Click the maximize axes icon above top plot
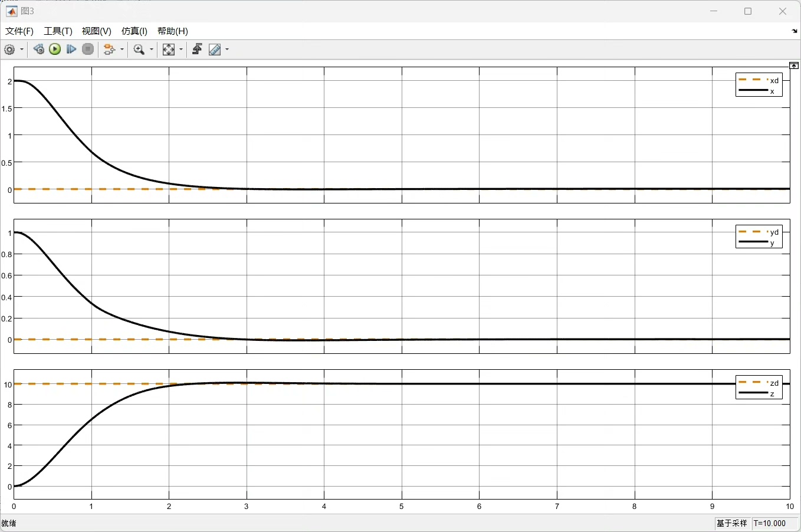801x532 pixels. pos(794,65)
